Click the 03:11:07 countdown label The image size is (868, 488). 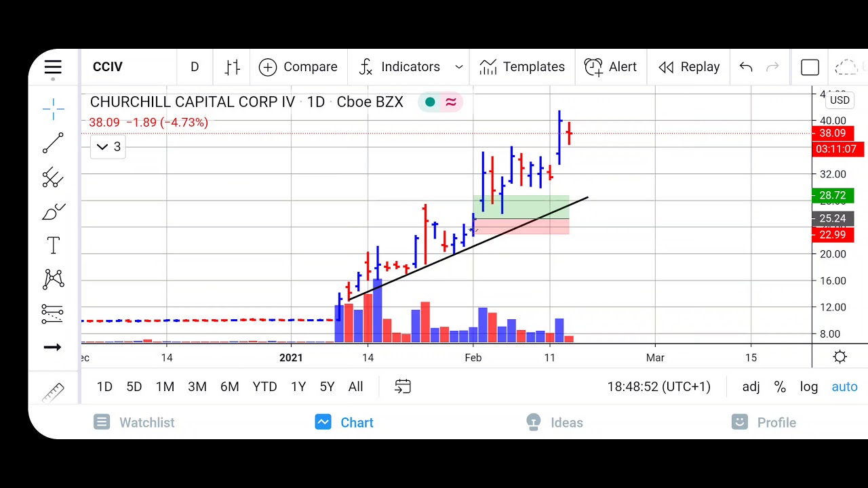838,148
